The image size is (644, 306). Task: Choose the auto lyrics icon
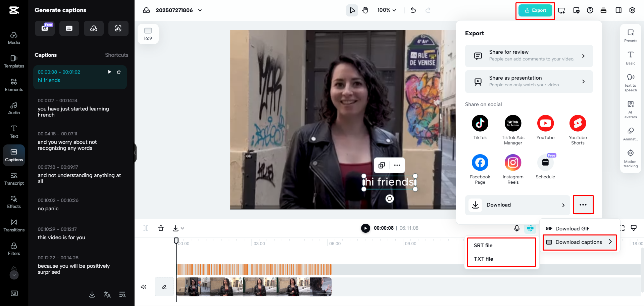(118, 28)
